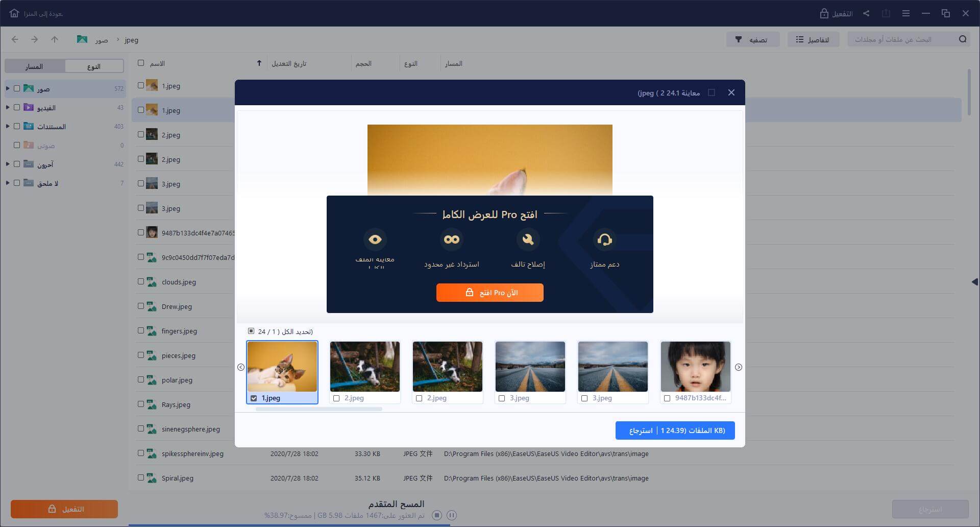The height and width of the screenshot is (527, 980).
Task: Pause the advanced scan
Action: [x=452, y=515]
